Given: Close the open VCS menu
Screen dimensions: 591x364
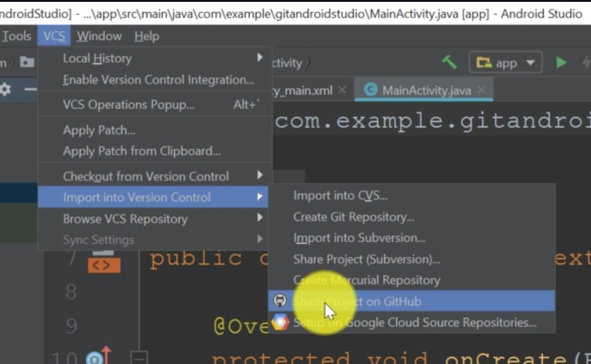Looking at the screenshot, I should [x=54, y=36].
